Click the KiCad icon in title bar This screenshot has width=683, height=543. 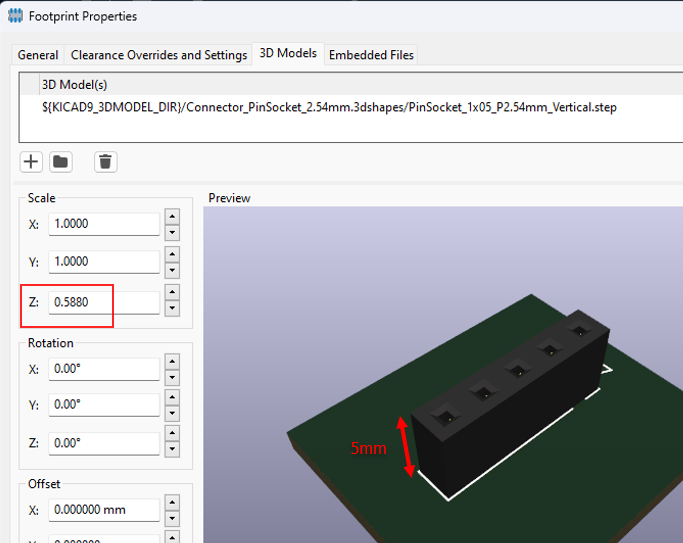15,16
